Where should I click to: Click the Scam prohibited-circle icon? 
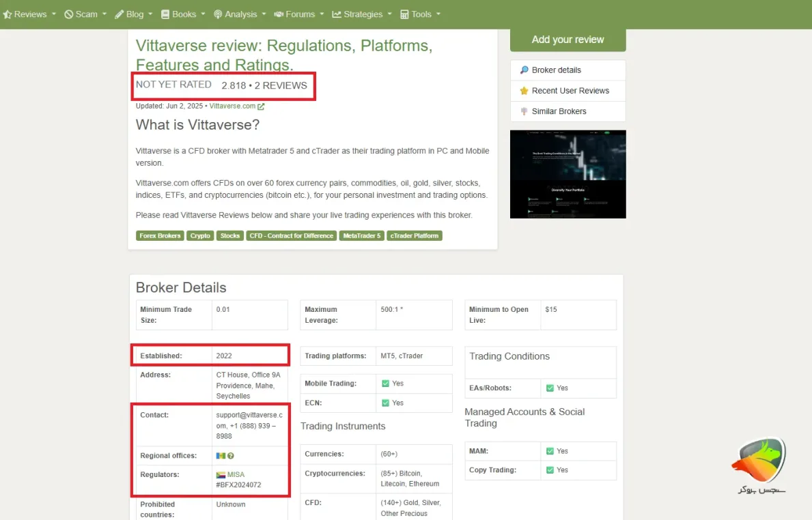tap(68, 14)
